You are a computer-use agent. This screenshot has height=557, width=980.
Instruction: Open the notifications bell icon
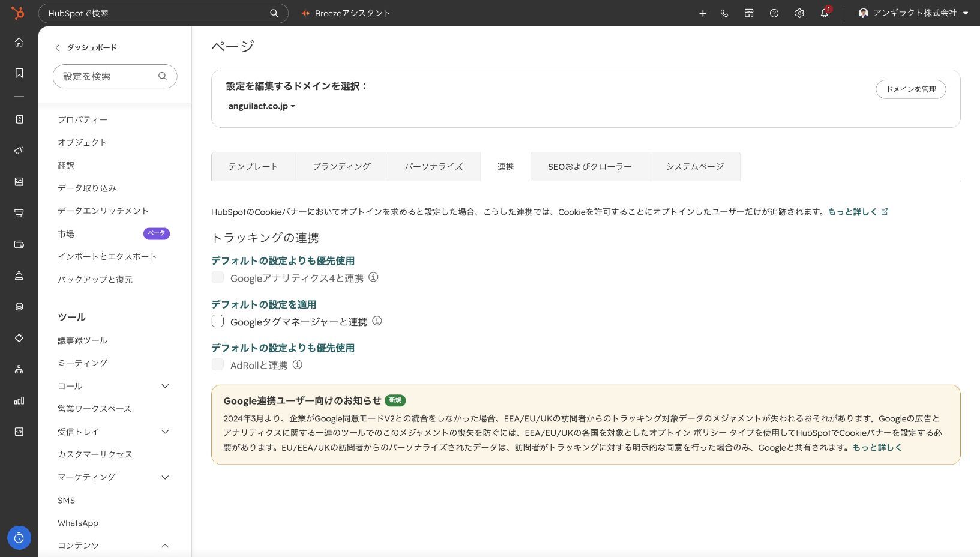tap(825, 13)
